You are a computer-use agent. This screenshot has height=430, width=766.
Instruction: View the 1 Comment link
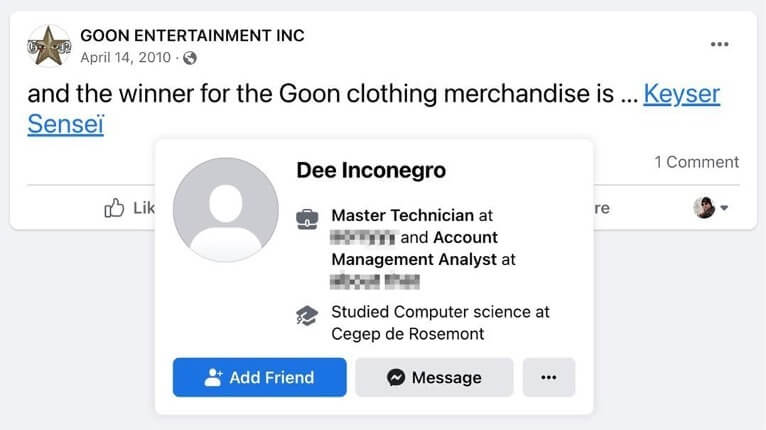697,162
